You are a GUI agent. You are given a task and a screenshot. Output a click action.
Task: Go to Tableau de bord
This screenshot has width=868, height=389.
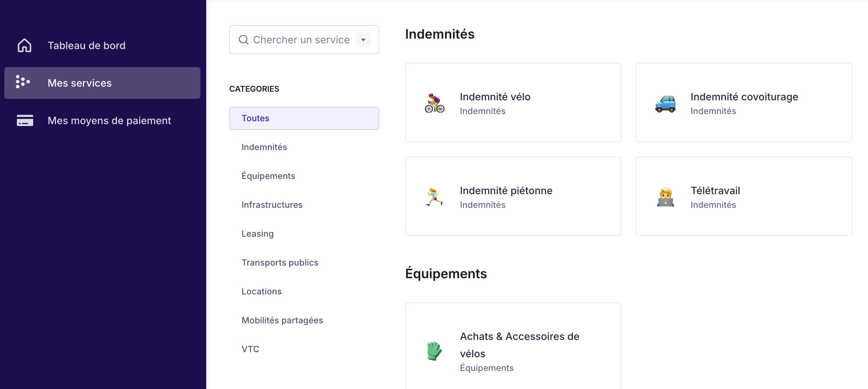point(87,45)
